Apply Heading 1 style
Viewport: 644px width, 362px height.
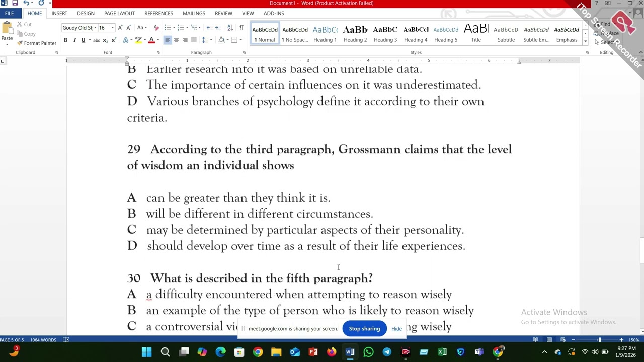325,33
